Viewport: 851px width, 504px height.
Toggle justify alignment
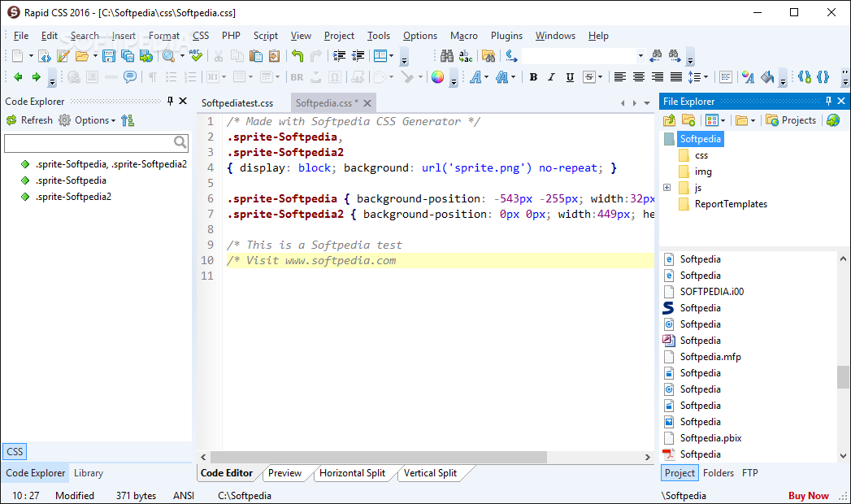676,77
